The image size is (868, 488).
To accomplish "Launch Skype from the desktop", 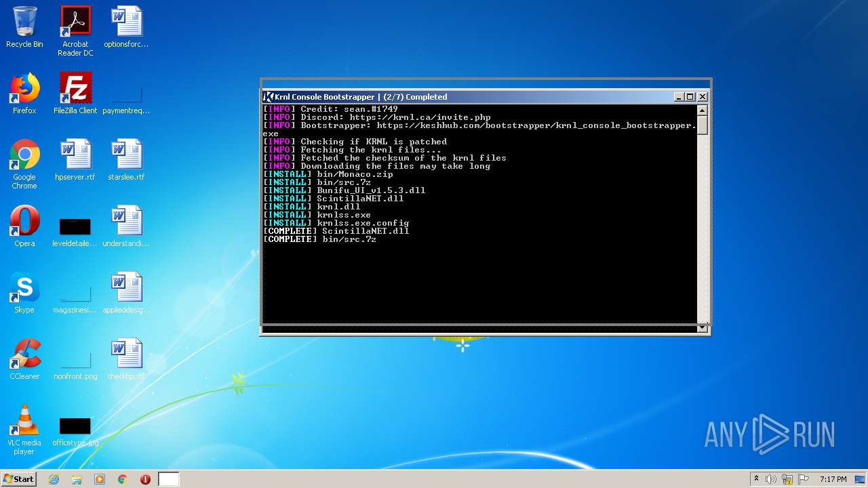I will coord(24,293).
